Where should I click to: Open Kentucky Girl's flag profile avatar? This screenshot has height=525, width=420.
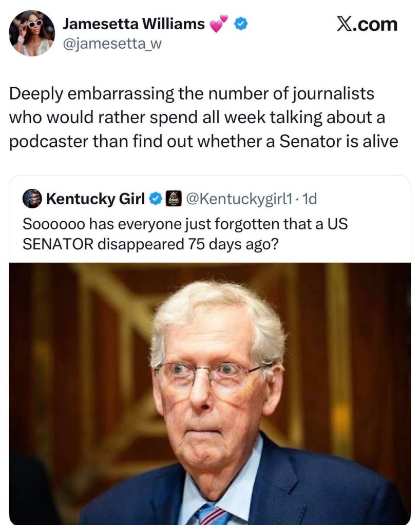pyautogui.click(x=32, y=199)
